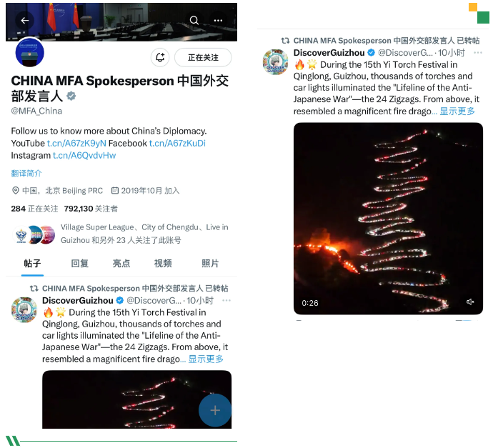Expand left post text with 显示更多

coord(206,359)
